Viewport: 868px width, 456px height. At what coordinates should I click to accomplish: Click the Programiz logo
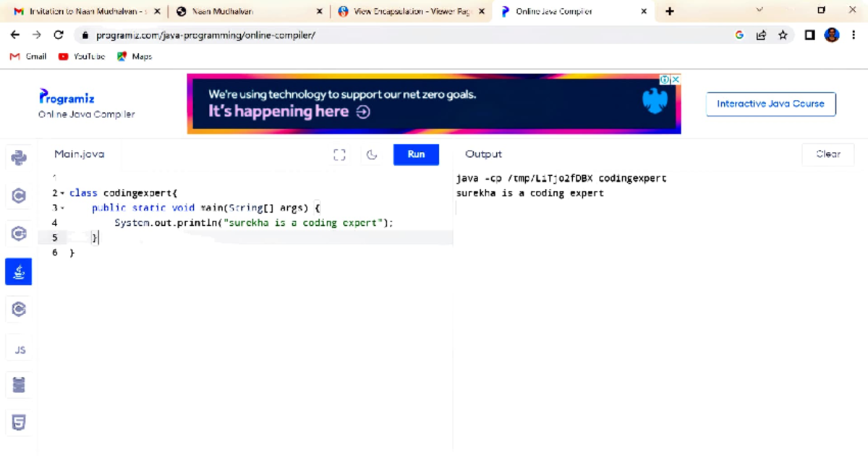pos(67,98)
